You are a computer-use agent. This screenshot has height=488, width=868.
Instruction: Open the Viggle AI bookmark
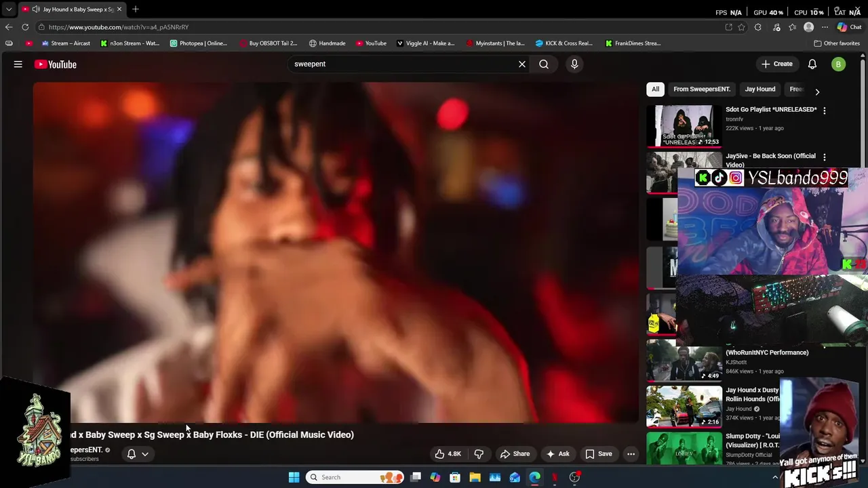pos(425,43)
